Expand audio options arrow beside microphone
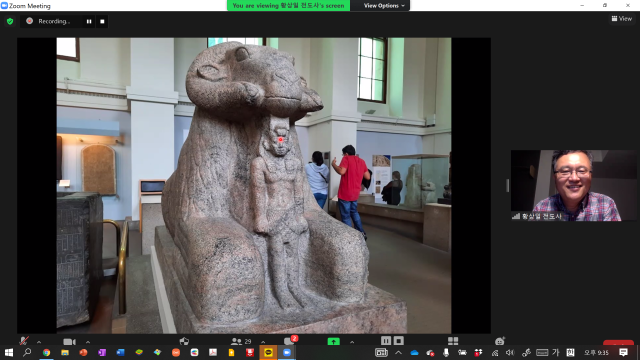 pos(39,342)
